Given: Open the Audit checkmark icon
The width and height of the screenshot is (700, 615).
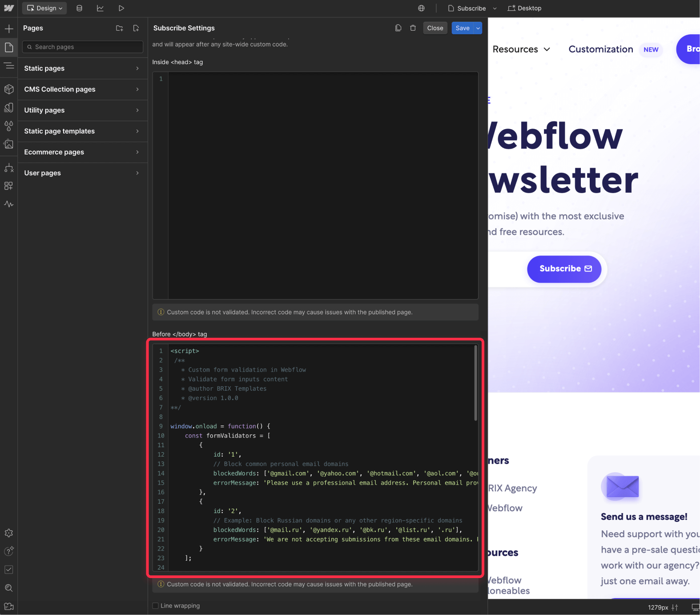Looking at the screenshot, I should coord(9,570).
